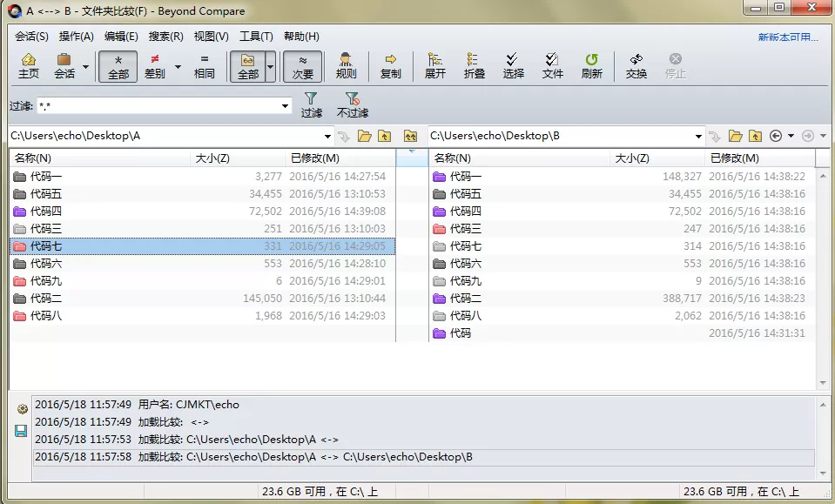
Task: Sort left pane by 大小(Z) column
Action: point(238,158)
